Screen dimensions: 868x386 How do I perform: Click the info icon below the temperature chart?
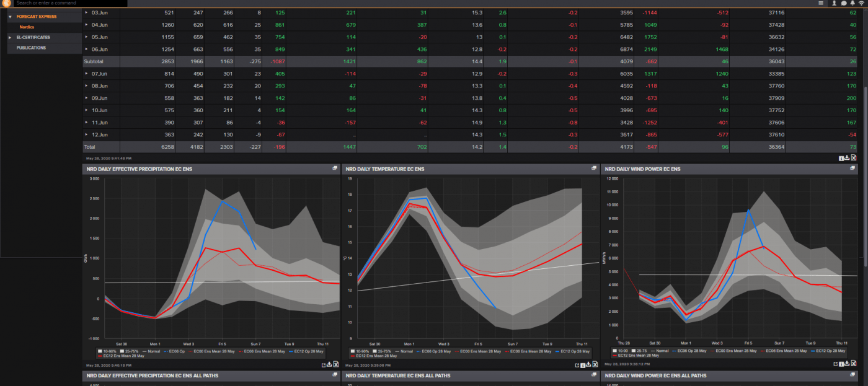(x=583, y=365)
